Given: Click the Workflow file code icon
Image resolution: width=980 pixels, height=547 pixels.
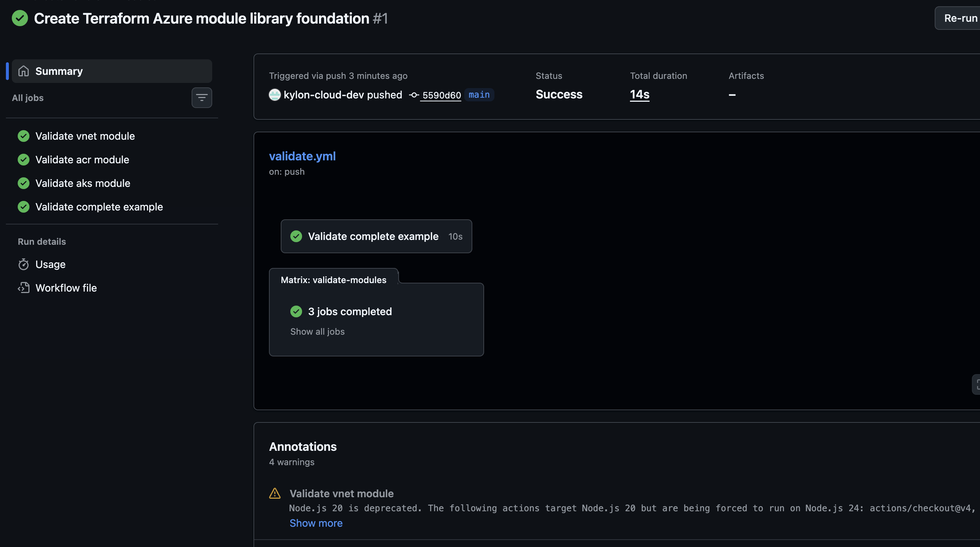Looking at the screenshot, I should click(24, 288).
